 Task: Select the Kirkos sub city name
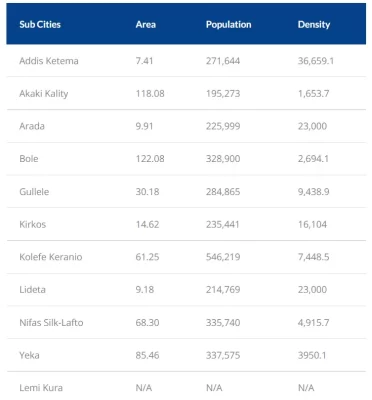(33, 224)
